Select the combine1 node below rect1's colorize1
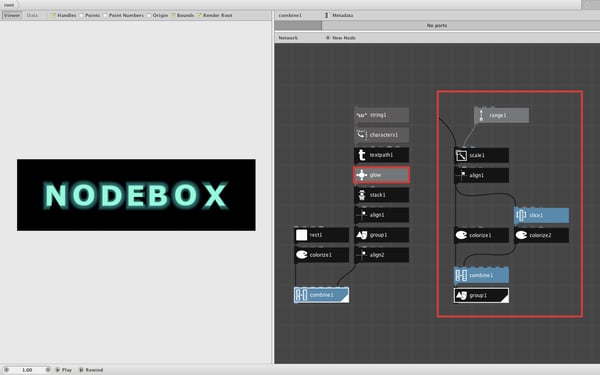 321,295
